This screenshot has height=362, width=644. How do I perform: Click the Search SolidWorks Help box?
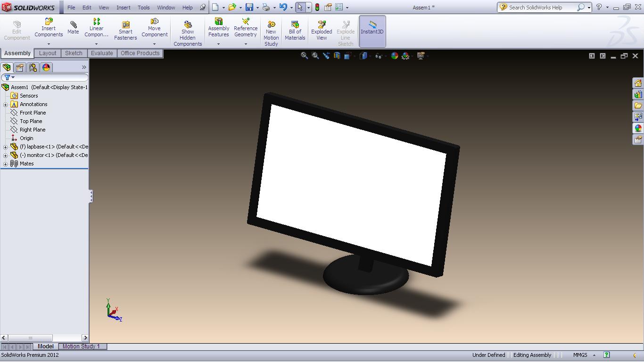[545, 7]
